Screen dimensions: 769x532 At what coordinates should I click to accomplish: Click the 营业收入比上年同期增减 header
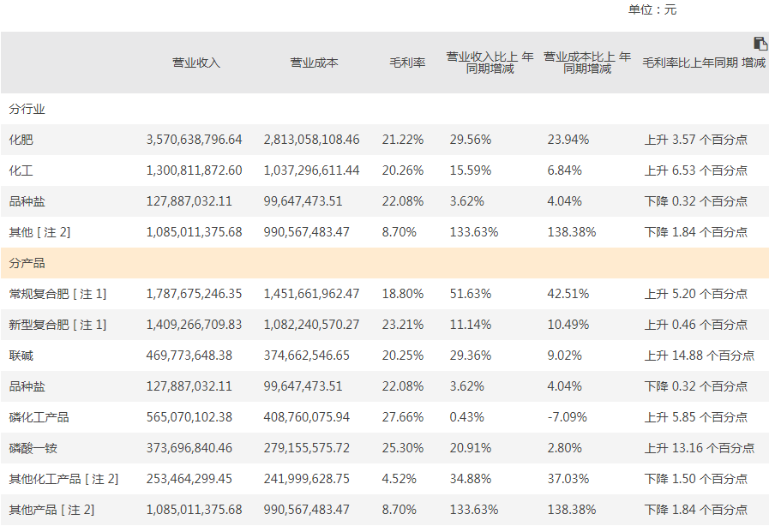pos(490,63)
